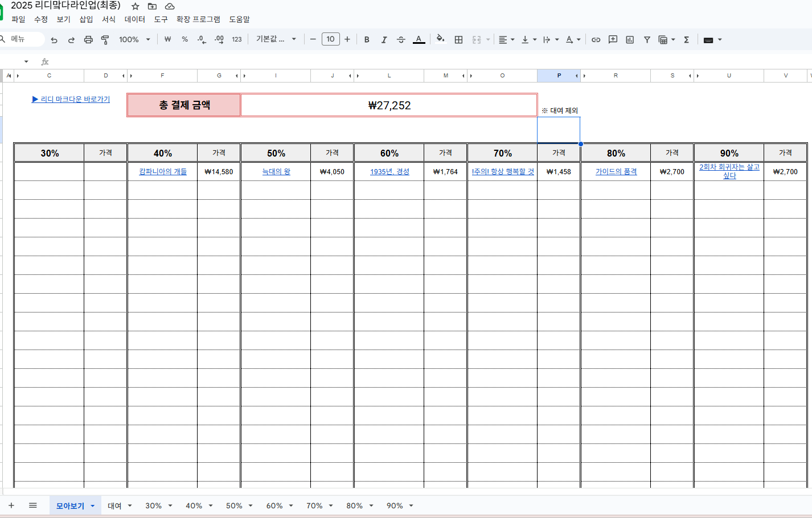The height and width of the screenshot is (518, 812).
Task: Select the paint format tool
Action: (x=105, y=40)
